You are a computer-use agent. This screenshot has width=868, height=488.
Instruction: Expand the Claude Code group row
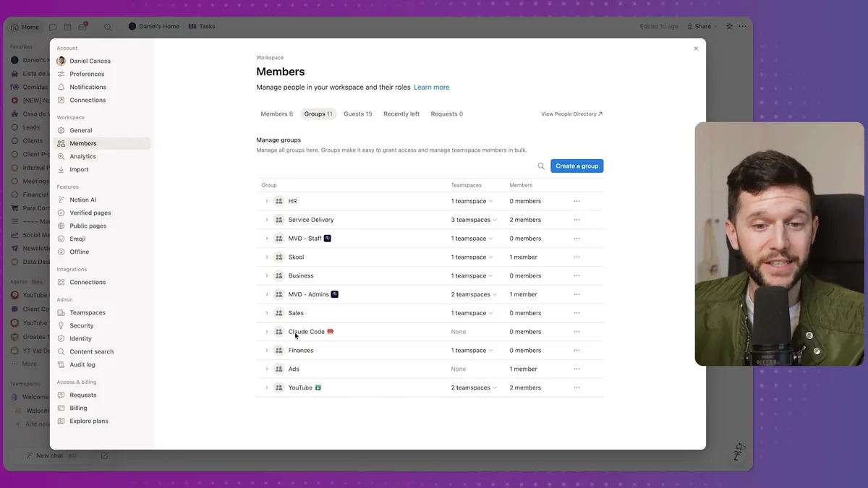pyautogui.click(x=266, y=331)
